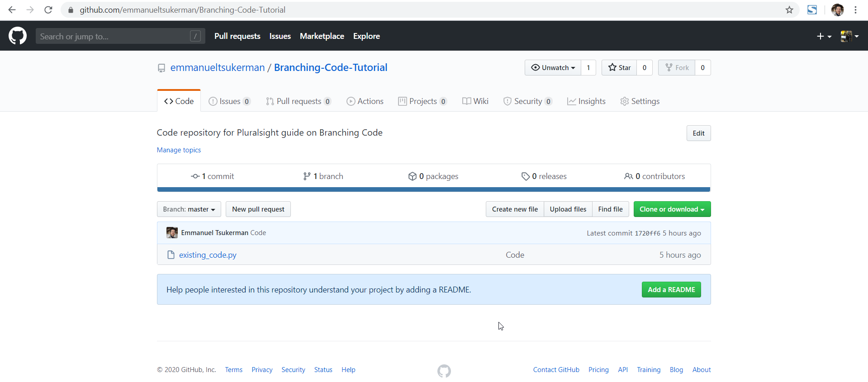
Task: Open the Projects tab
Action: point(422,101)
